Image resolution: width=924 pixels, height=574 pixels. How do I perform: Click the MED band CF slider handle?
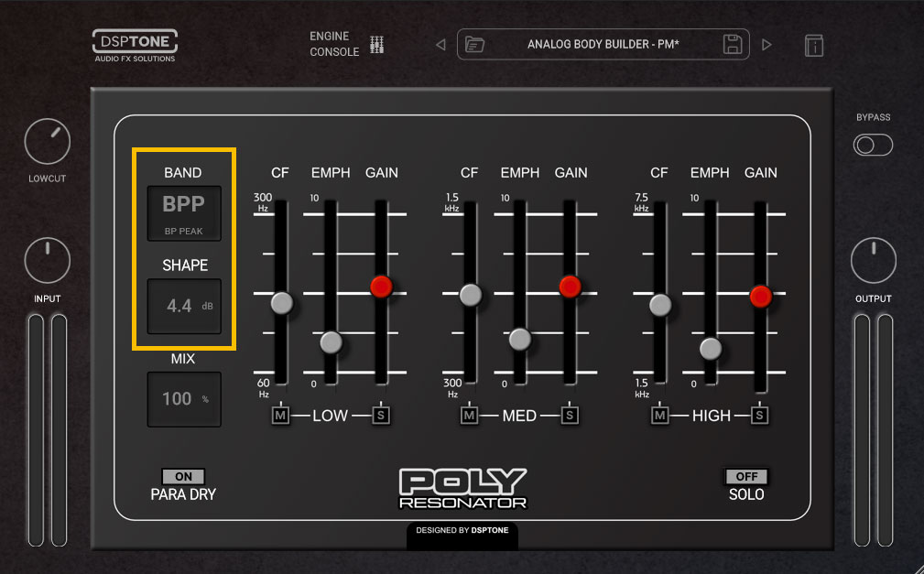pyautogui.click(x=471, y=295)
